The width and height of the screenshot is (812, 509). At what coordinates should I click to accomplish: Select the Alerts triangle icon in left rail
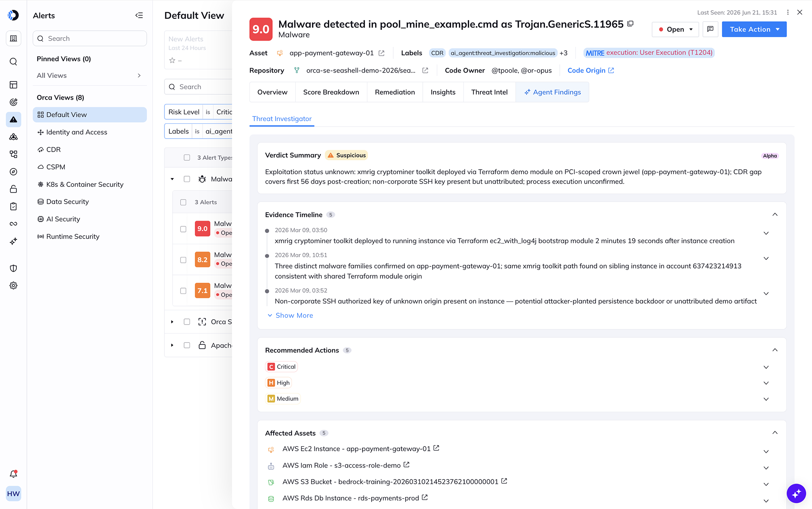click(13, 119)
